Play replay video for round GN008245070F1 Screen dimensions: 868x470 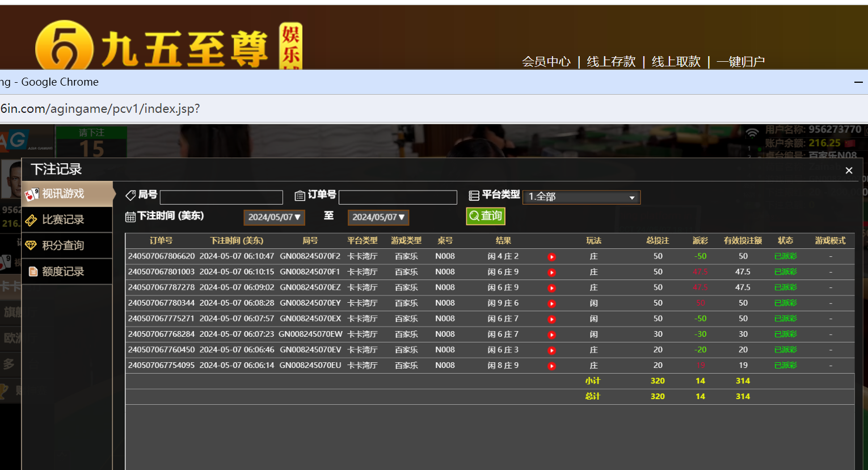[551, 273]
